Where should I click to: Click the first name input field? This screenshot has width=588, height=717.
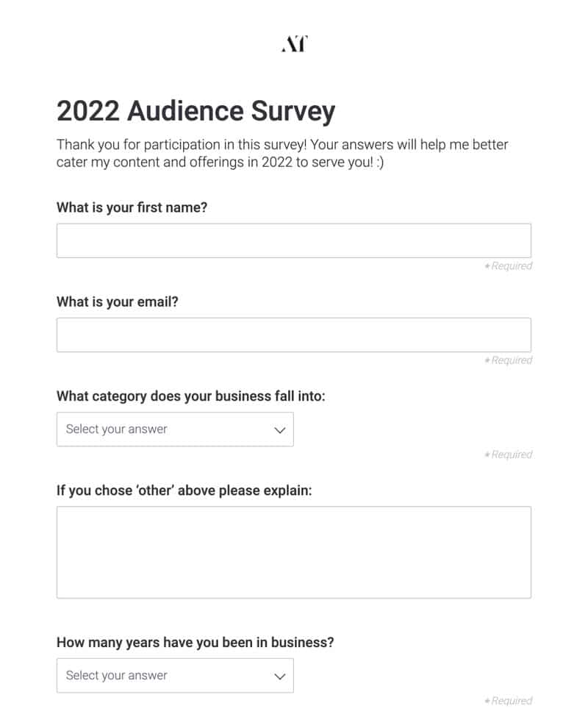pos(294,240)
